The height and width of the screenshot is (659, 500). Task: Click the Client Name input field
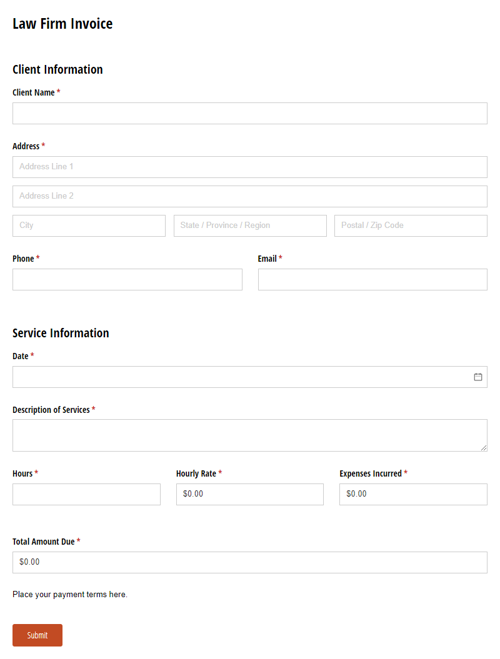pyautogui.click(x=250, y=113)
